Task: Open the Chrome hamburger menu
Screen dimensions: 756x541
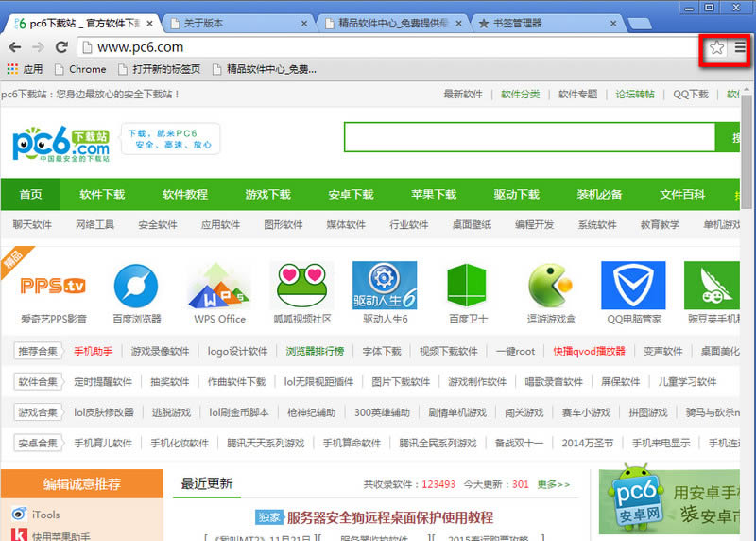Action: 741,47
